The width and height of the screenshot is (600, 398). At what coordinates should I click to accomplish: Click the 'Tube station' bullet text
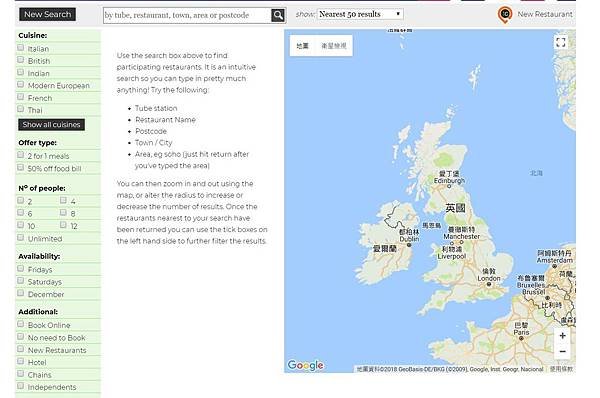[156, 108]
